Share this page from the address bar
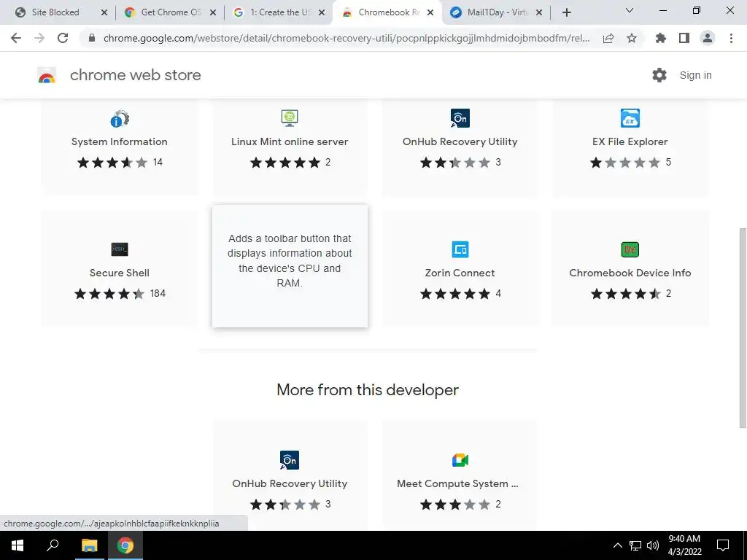This screenshot has height=560, width=747. [608, 38]
